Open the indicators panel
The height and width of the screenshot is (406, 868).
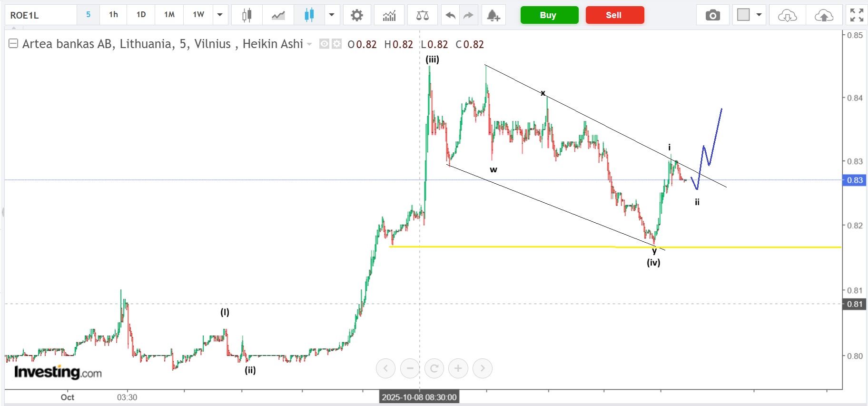pyautogui.click(x=389, y=15)
